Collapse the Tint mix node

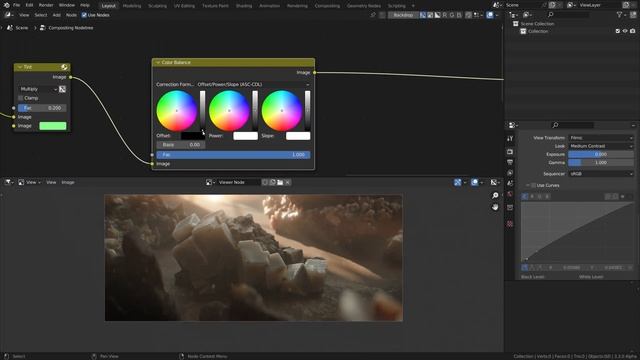click(20, 67)
